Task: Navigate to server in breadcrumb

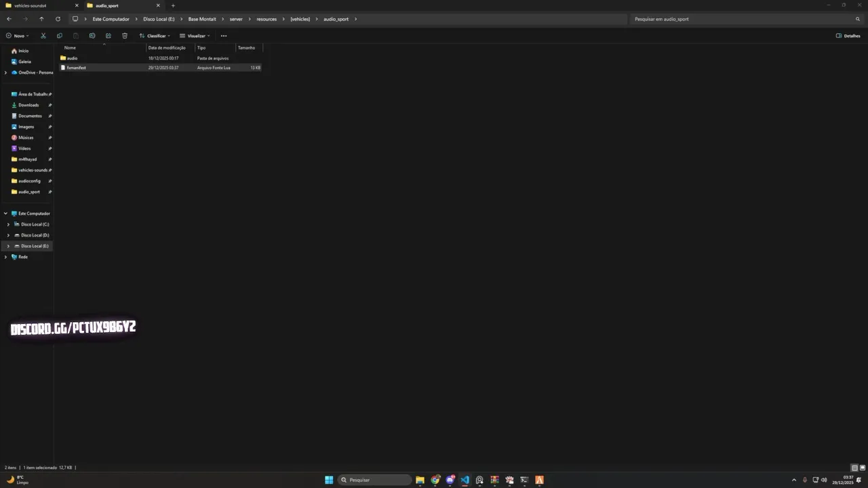Action: click(x=236, y=19)
